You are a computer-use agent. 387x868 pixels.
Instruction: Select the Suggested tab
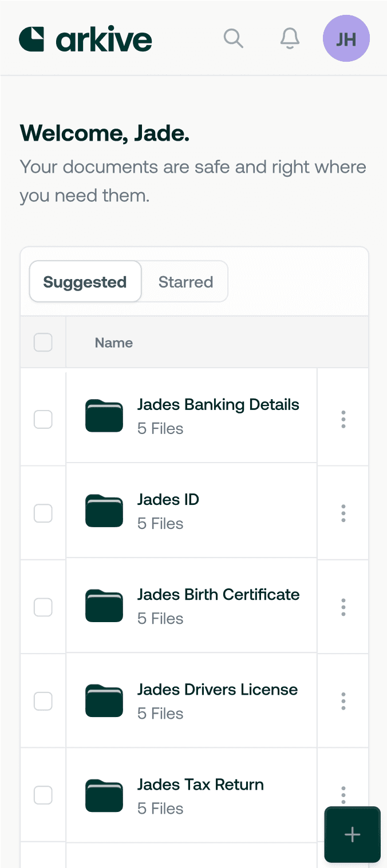pos(85,282)
